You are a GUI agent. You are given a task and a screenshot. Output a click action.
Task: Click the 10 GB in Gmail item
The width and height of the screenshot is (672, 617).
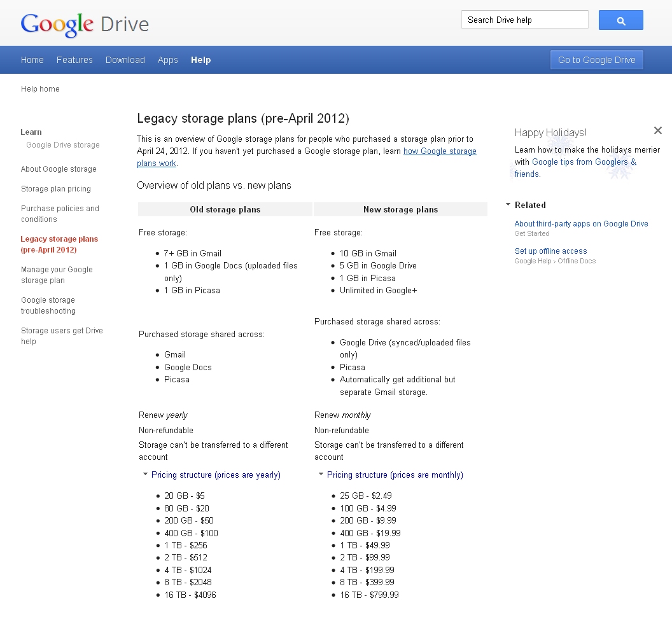[368, 253]
